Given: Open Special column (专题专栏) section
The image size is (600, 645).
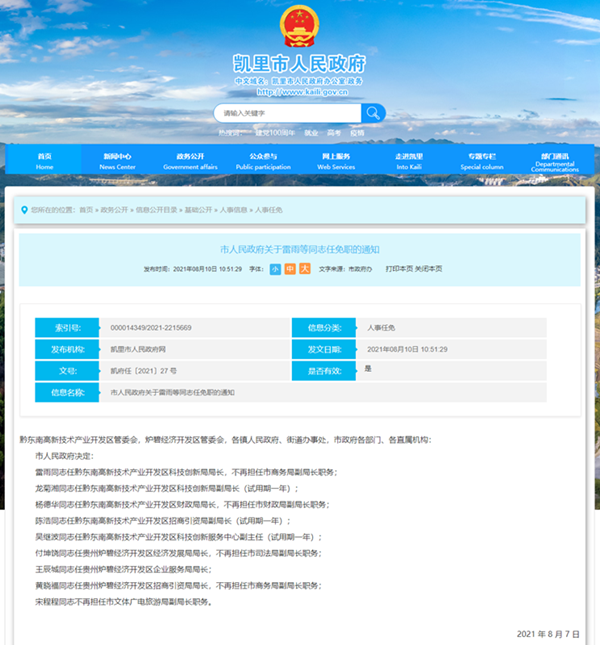Looking at the screenshot, I should point(482,161).
